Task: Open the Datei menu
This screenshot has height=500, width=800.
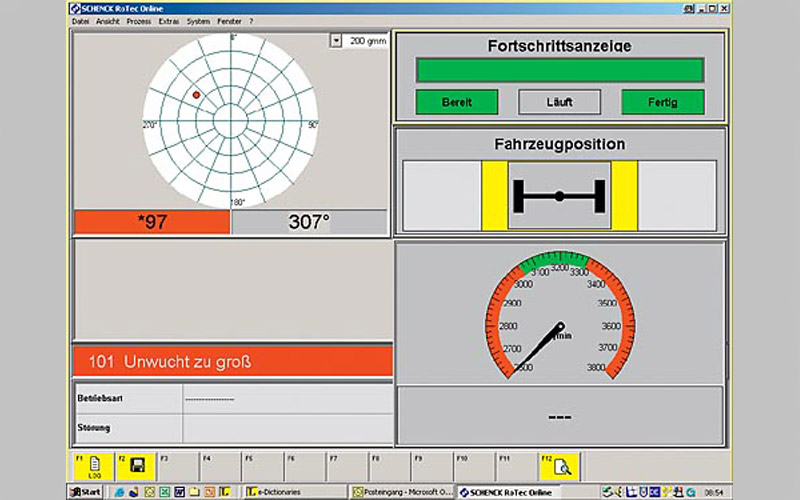Action: tap(81, 20)
